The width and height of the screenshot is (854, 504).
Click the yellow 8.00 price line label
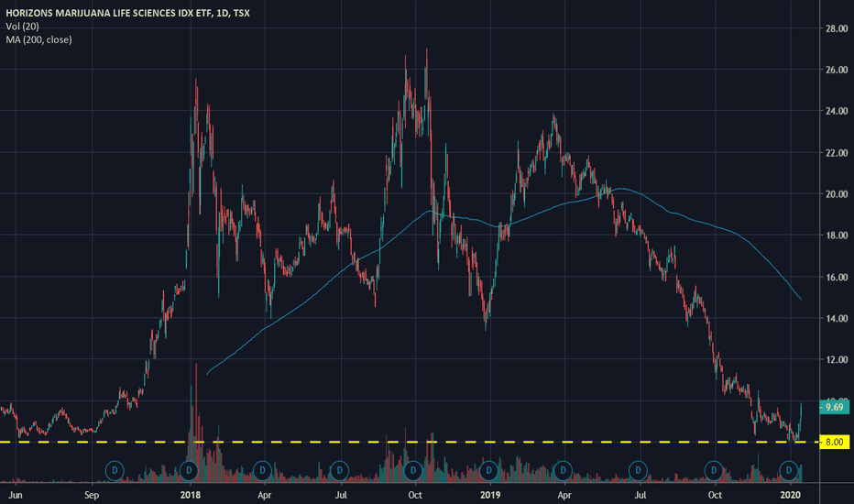point(834,442)
